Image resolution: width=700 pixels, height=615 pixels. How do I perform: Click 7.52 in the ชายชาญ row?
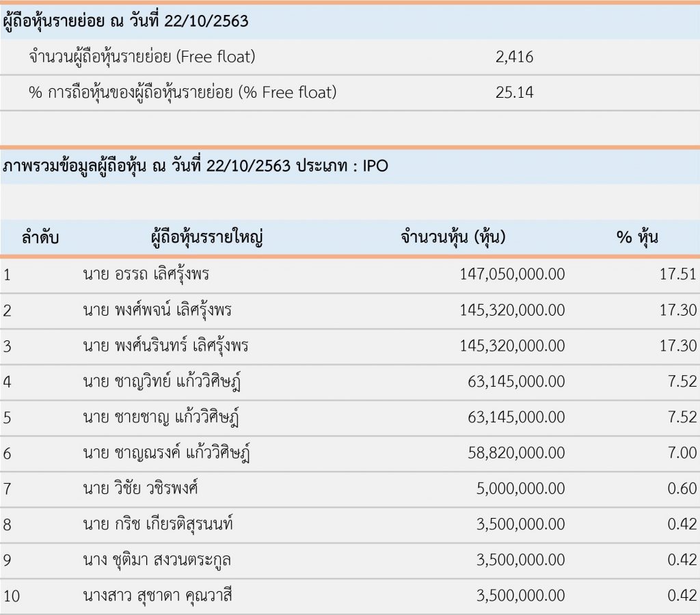[x=682, y=417]
